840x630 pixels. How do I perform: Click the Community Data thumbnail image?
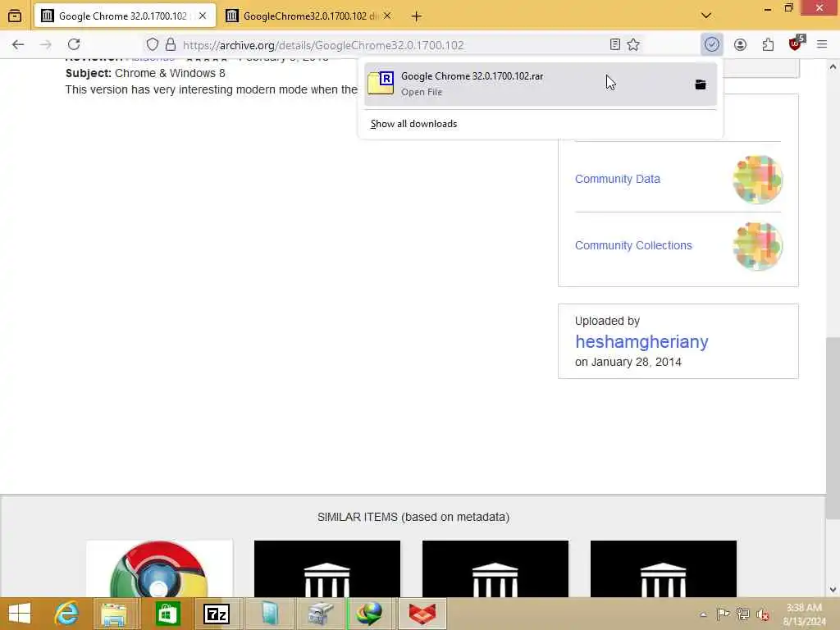(757, 180)
